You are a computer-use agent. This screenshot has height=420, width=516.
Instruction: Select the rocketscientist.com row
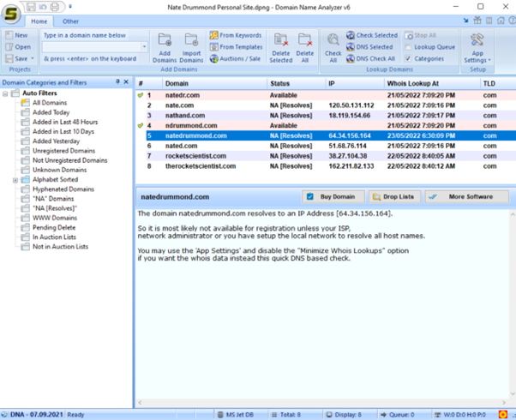click(326, 156)
